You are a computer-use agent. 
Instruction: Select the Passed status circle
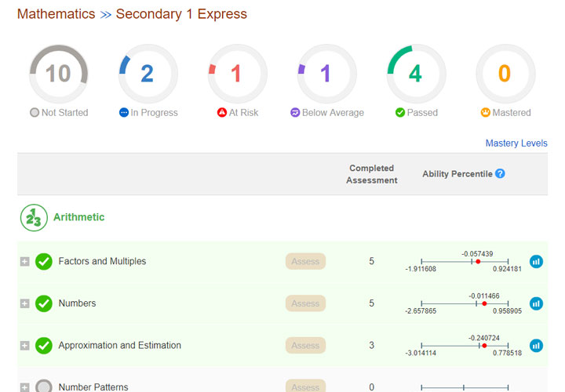click(x=416, y=74)
